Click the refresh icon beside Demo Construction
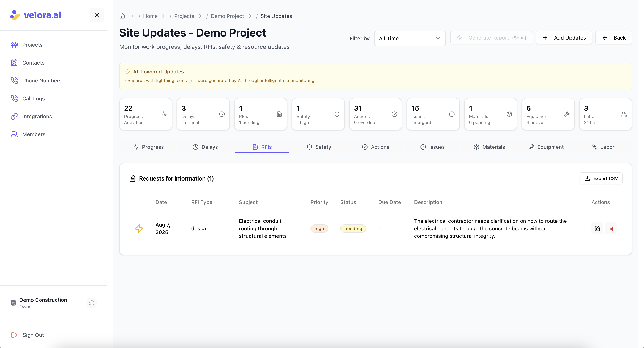This screenshot has height=348, width=644. click(92, 303)
